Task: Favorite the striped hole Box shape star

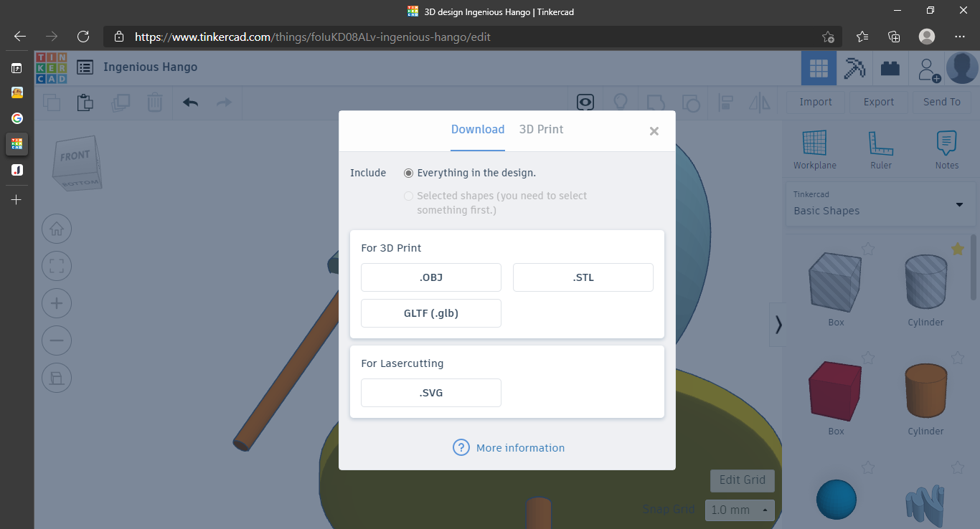Action: [x=868, y=249]
